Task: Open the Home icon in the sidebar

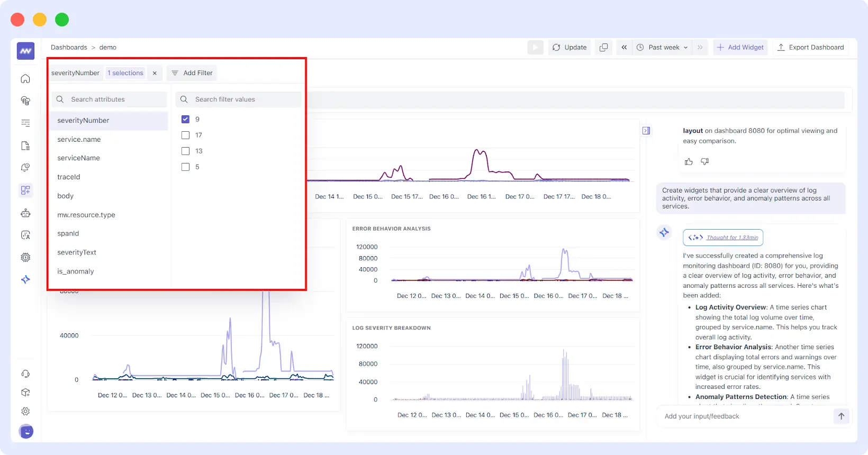Action: (25, 79)
